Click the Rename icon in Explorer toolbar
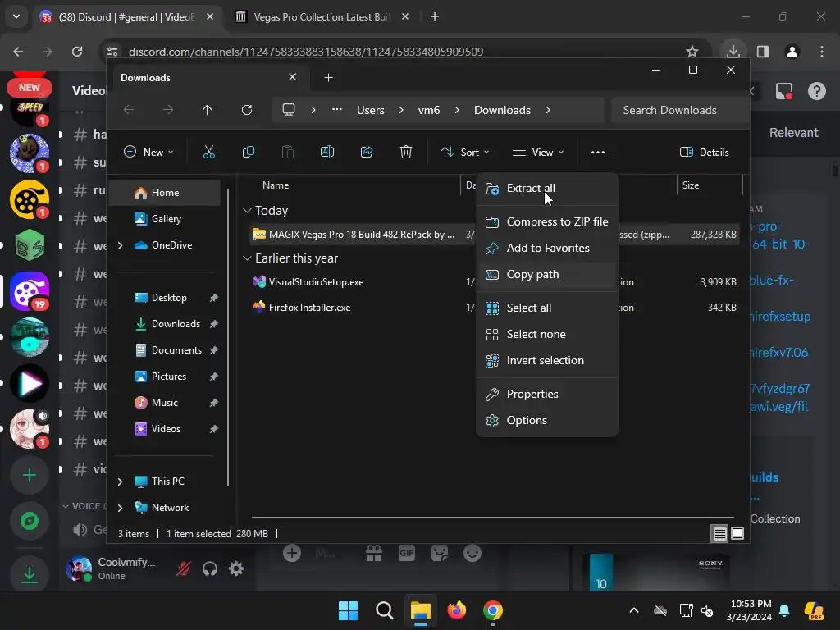Screen dimensions: 840x630 pos(326,152)
